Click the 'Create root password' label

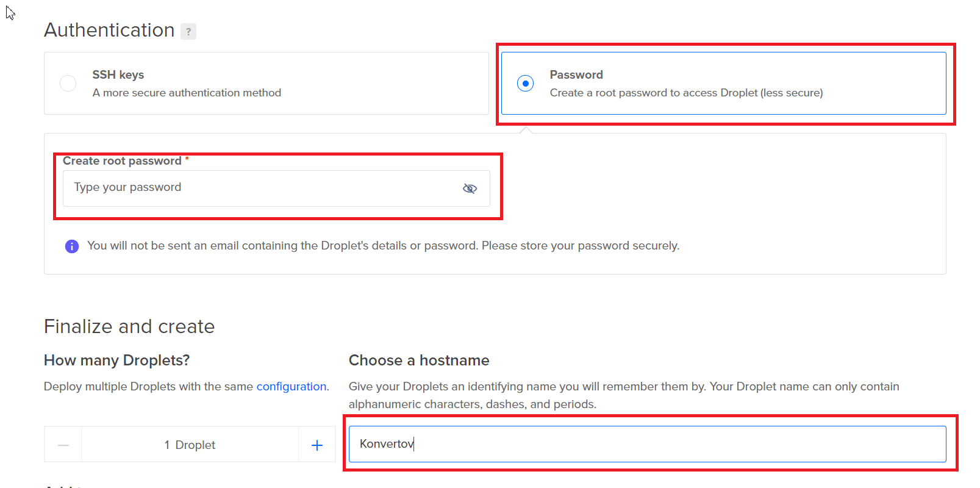click(122, 161)
